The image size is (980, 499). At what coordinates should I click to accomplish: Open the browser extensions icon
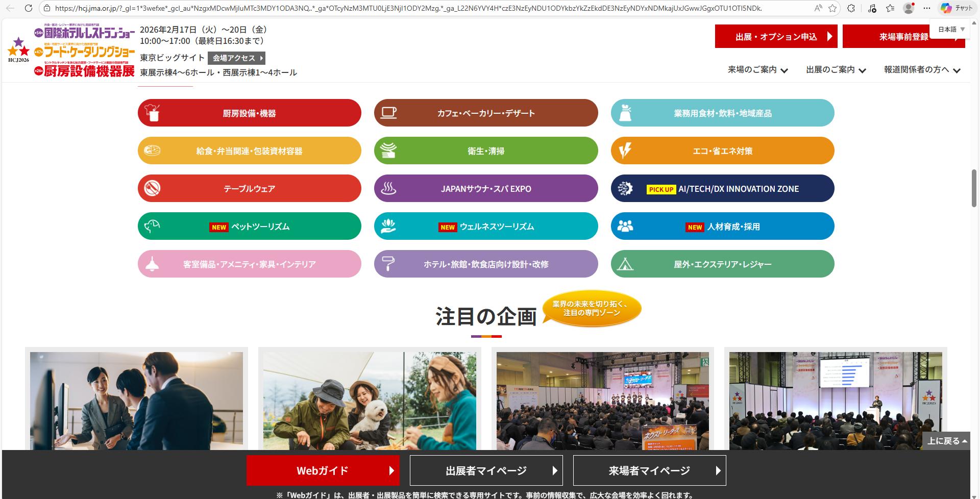tap(851, 8)
